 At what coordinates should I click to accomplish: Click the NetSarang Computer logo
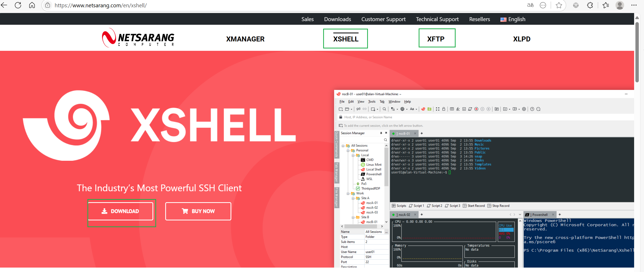pyautogui.click(x=138, y=38)
